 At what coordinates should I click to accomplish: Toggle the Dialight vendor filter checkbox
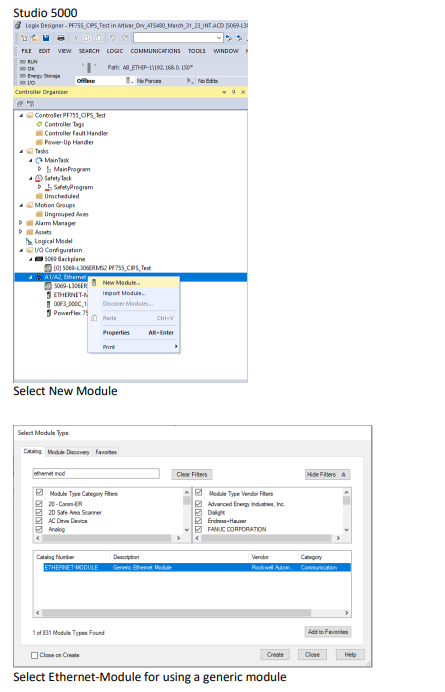[198, 512]
